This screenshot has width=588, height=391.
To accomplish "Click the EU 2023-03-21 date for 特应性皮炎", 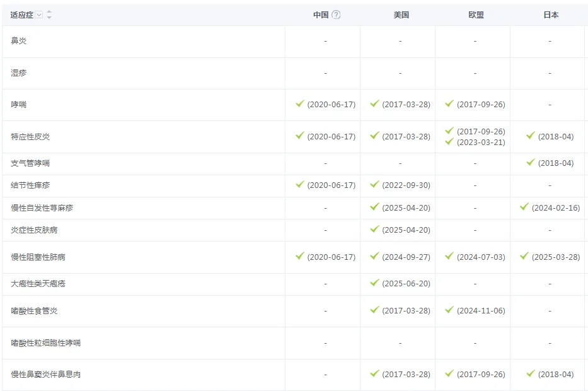I will tap(481, 143).
